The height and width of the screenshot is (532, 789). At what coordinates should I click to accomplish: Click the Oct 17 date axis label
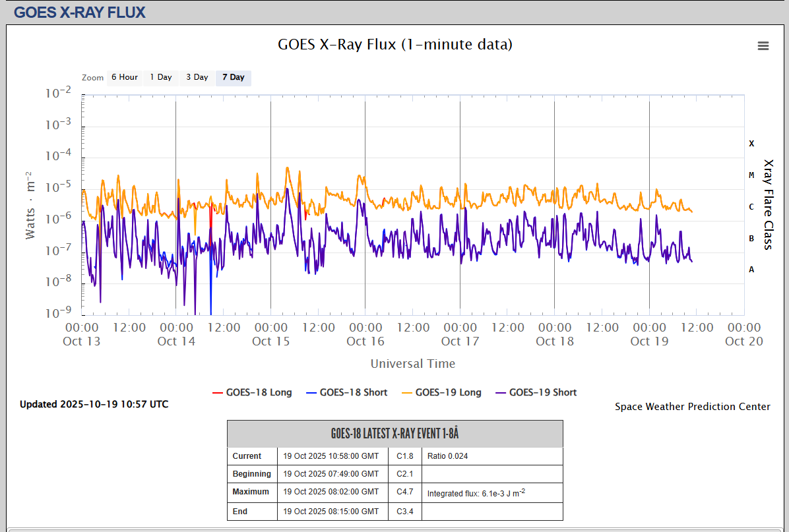(460, 341)
